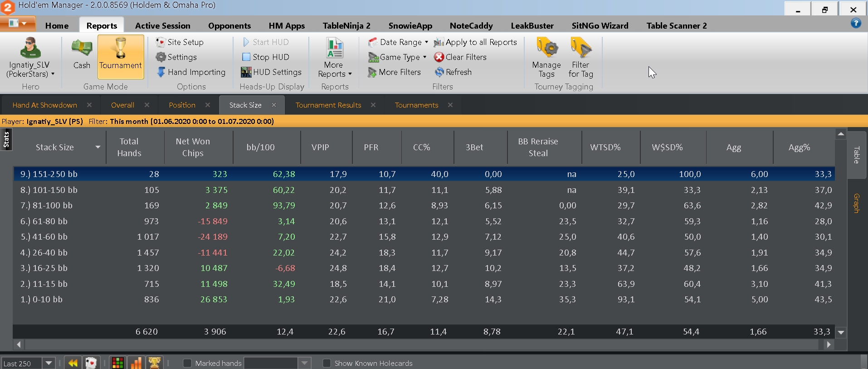Screen dimensions: 868x369
Task: Clear Filters with red X icon
Action: pos(460,57)
